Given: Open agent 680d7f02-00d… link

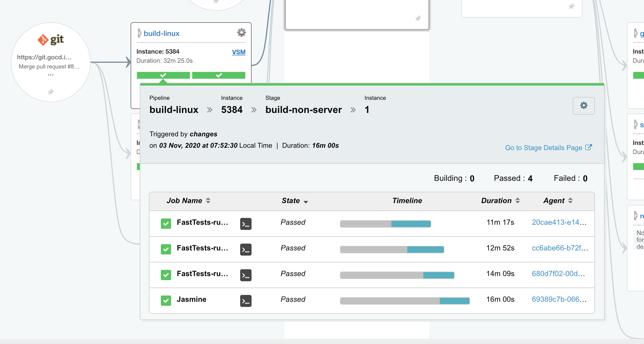Looking at the screenshot, I should pyautogui.click(x=558, y=274).
